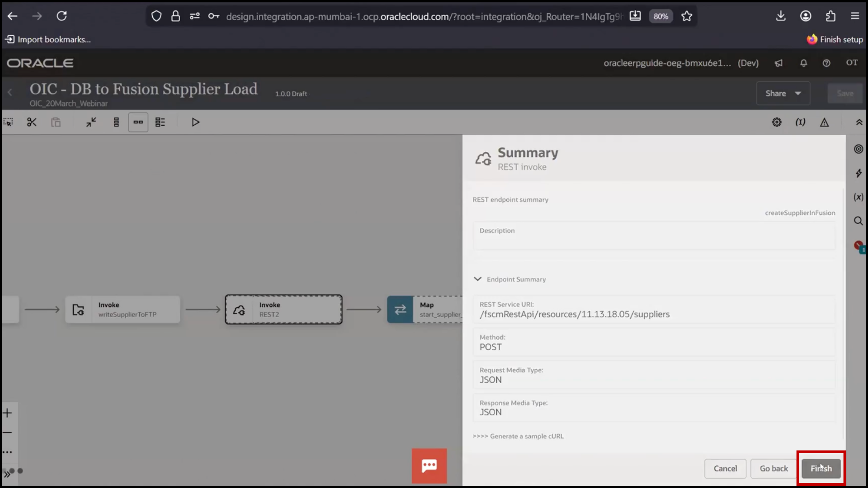
Task: Click the 1.0.0 Draft version label
Action: [291, 94]
